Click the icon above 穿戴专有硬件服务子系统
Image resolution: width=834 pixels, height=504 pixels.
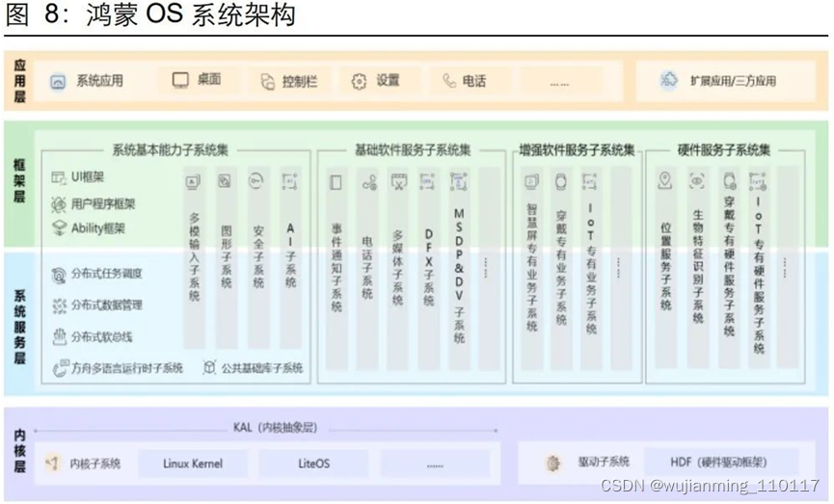[729, 181]
